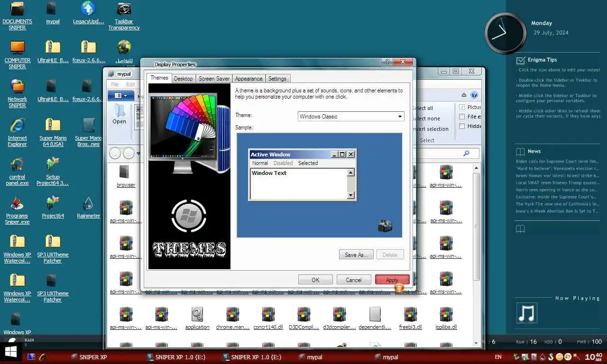Click the Display Properties help question button
Viewport: 607px width, 364px height.
[387, 62]
